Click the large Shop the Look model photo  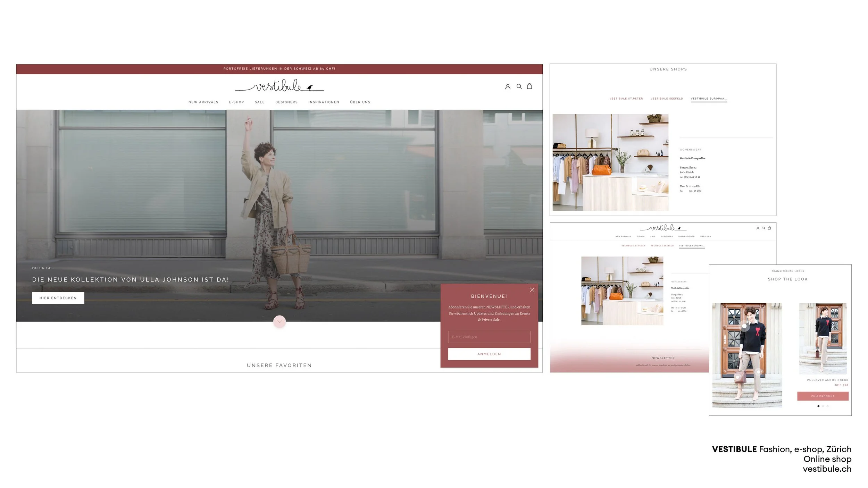pos(747,355)
